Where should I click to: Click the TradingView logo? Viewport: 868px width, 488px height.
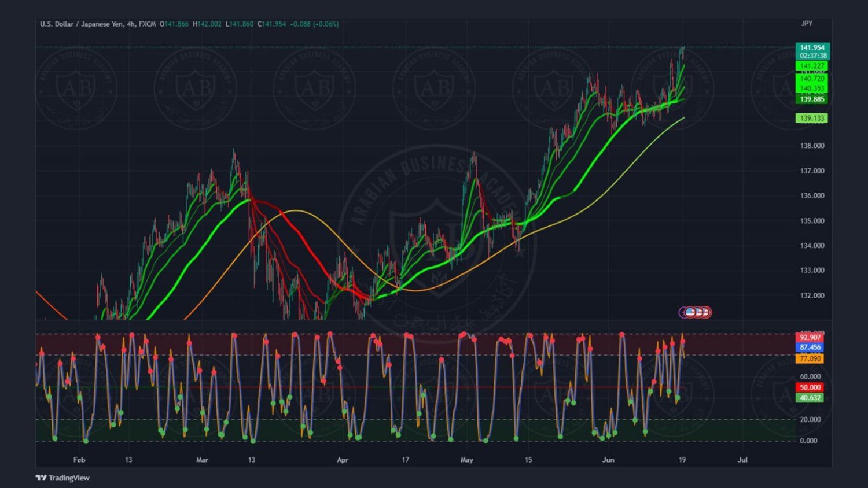pyautogui.click(x=62, y=478)
